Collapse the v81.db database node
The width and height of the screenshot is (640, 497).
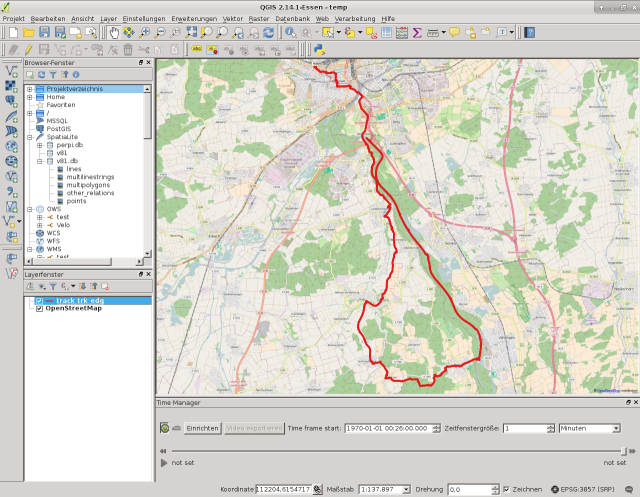pos(40,161)
